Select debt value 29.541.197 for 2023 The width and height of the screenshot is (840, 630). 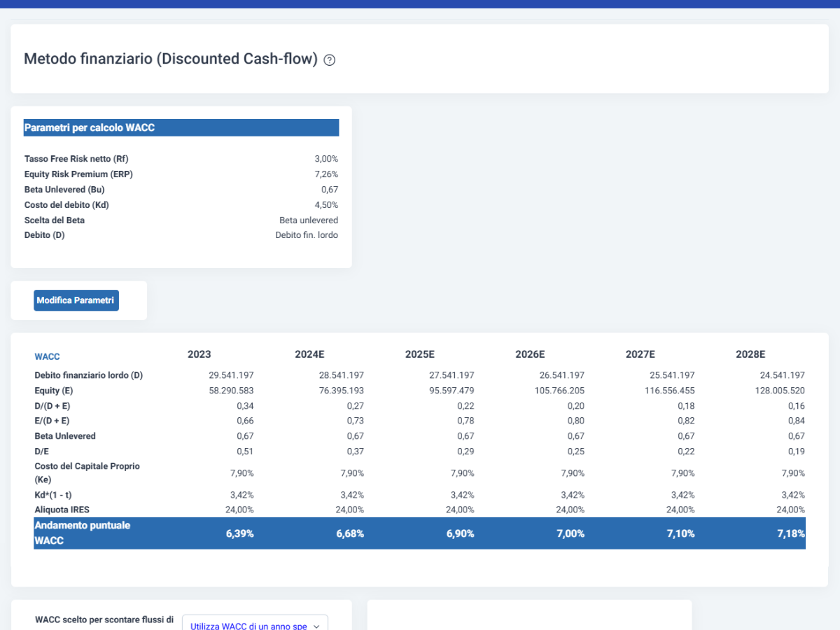pyautogui.click(x=231, y=375)
